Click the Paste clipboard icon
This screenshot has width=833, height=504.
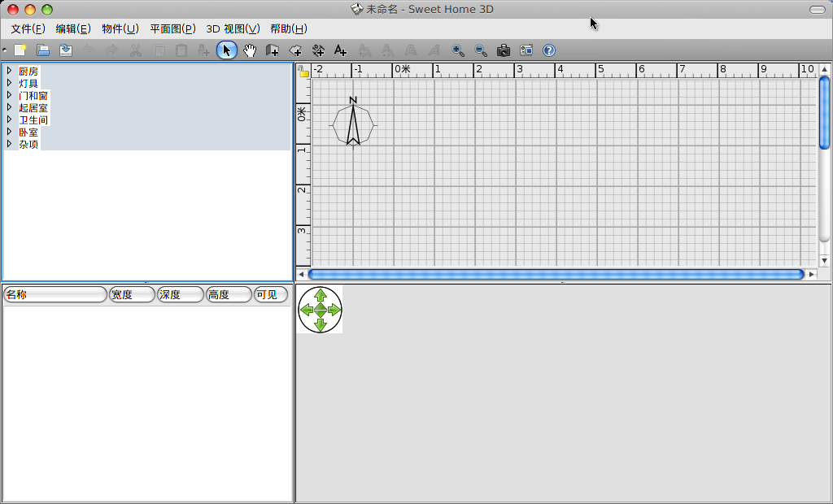[181, 50]
